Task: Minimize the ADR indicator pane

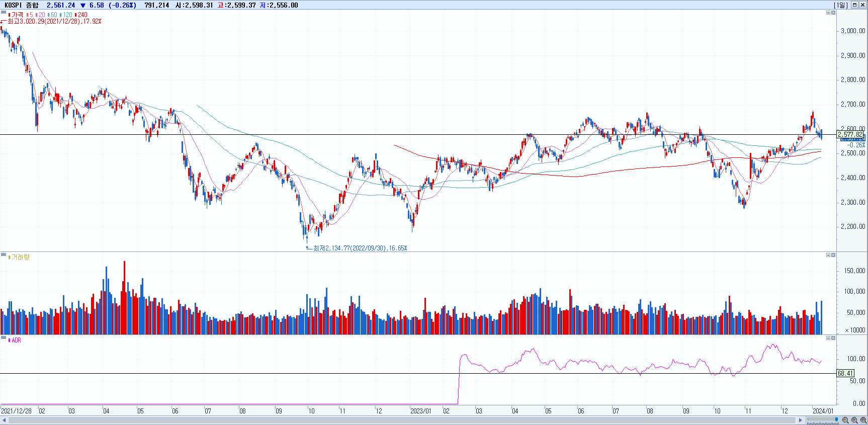Action: point(828,338)
